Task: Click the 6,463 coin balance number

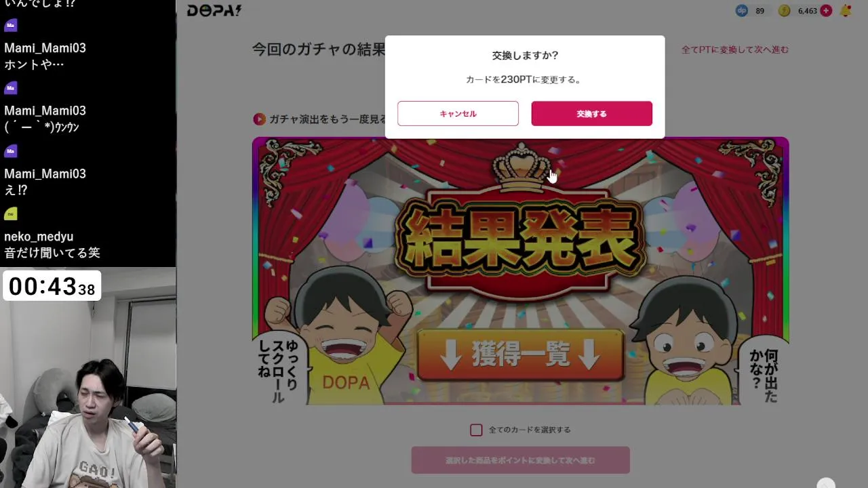Action: click(x=807, y=11)
